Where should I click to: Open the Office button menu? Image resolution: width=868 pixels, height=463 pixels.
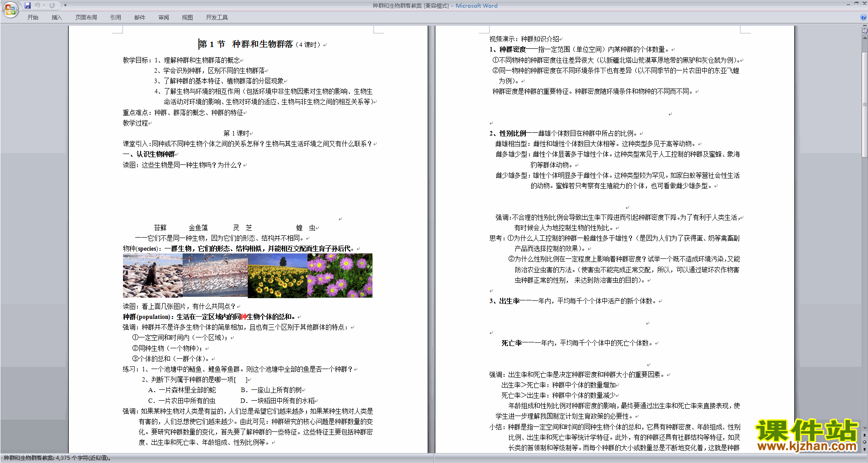point(10,9)
